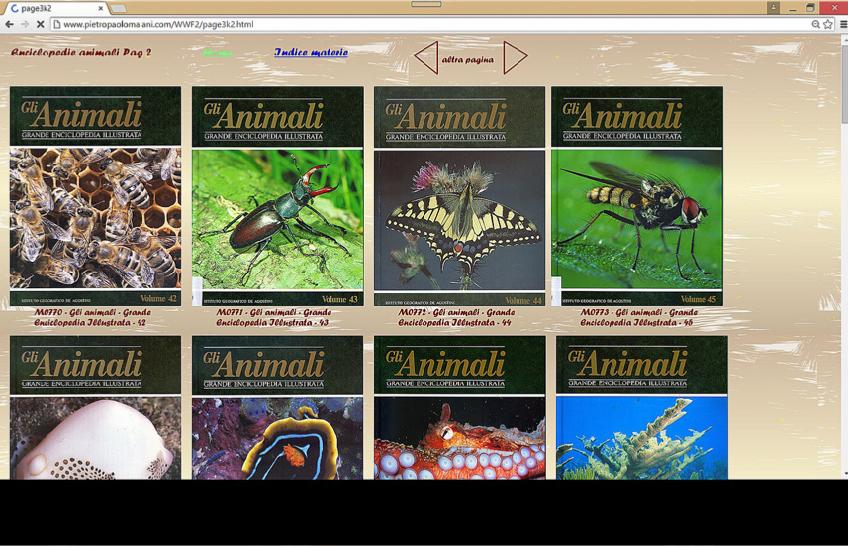Click M0772 Gli animali caption 44

coord(456,317)
